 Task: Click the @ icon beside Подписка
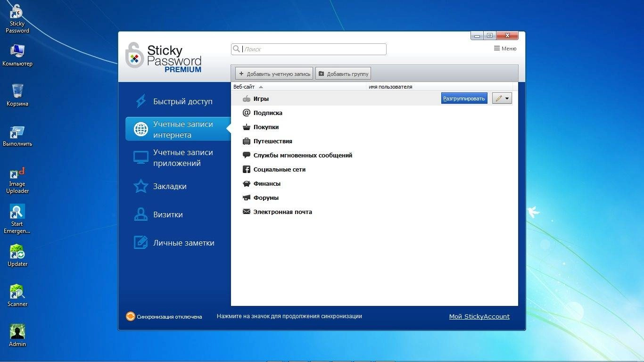pos(246,113)
